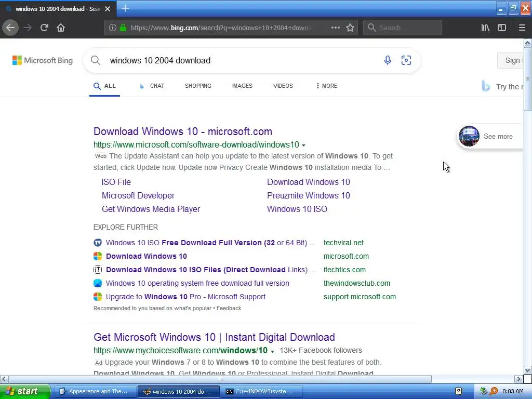Switch to Appearance and Themes taskbar window
This screenshot has width=532, height=399.
(x=95, y=391)
